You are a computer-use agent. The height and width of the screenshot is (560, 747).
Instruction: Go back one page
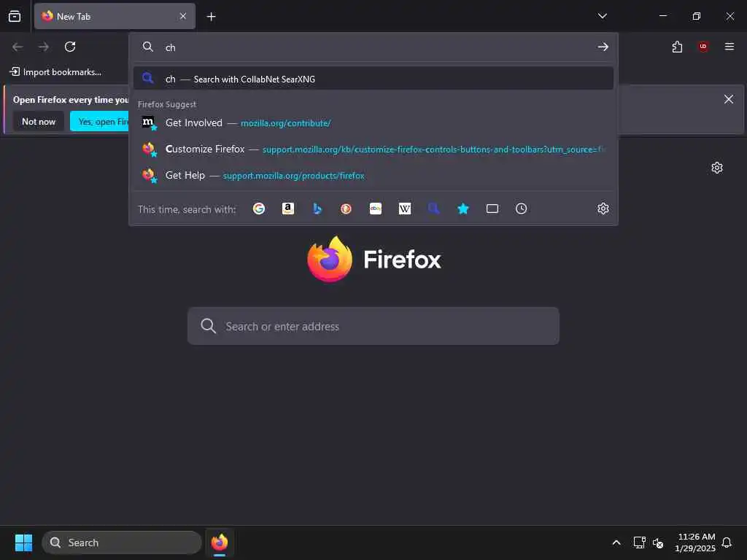click(18, 47)
